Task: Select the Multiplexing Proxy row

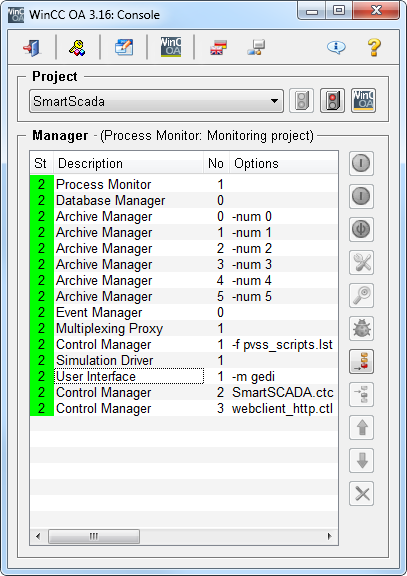Action: (x=184, y=328)
